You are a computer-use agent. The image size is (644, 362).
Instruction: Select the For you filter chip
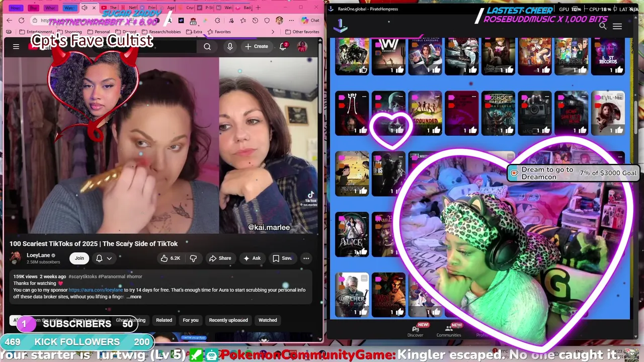pos(191,320)
